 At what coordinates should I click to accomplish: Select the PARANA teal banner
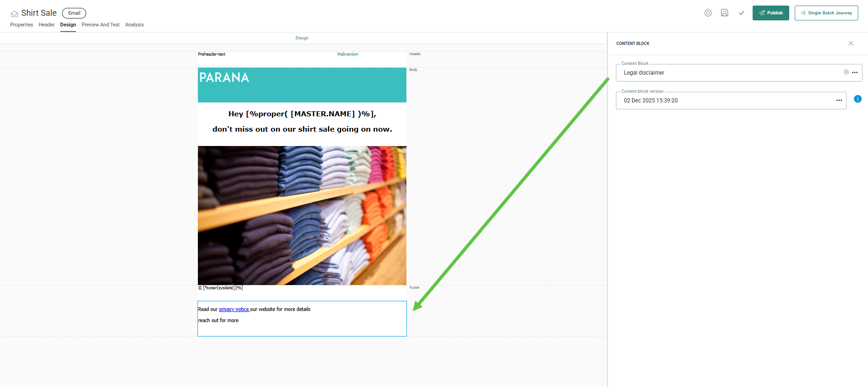[302, 85]
